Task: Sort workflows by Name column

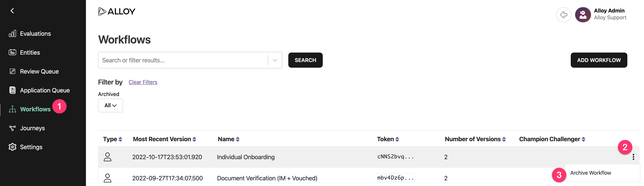Action: 228,139
